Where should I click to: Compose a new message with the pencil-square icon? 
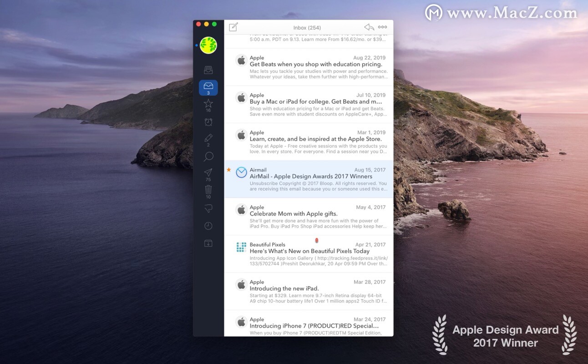point(233,27)
